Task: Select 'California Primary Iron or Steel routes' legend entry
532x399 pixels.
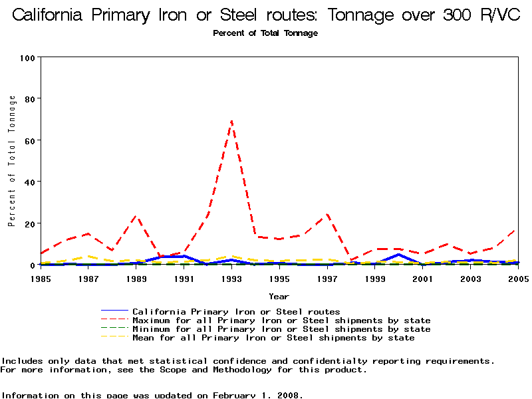Action: coord(236,311)
